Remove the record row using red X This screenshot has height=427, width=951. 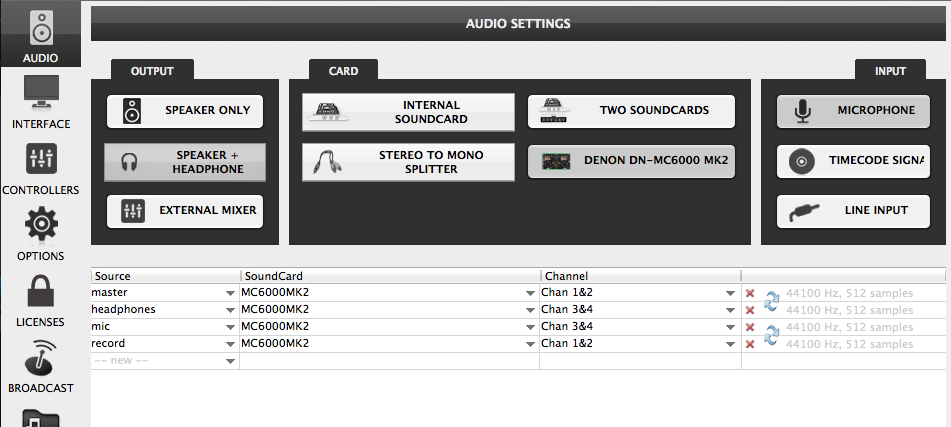750,344
